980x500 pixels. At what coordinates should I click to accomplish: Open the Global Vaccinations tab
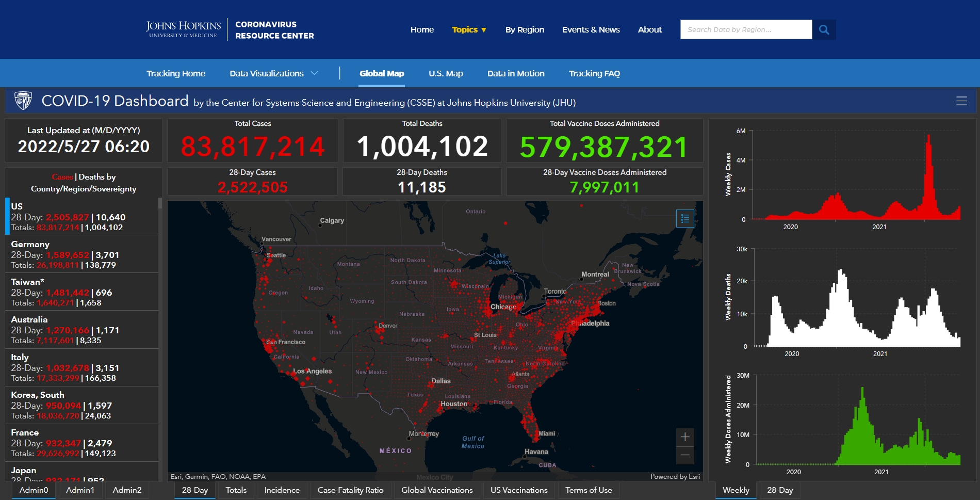tap(437, 490)
